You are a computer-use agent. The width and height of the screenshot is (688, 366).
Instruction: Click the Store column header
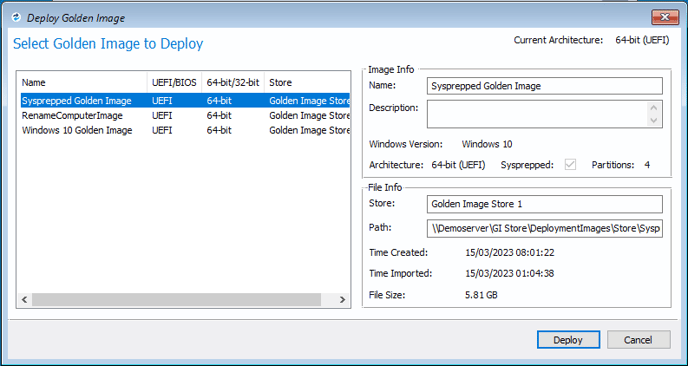[x=307, y=83]
